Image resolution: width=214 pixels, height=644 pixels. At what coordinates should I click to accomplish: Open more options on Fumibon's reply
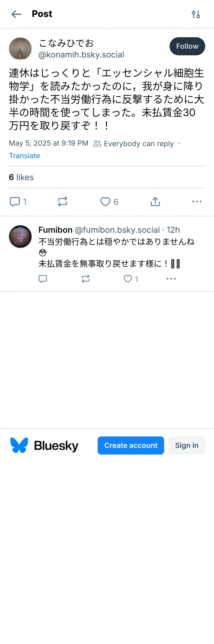(x=171, y=279)
